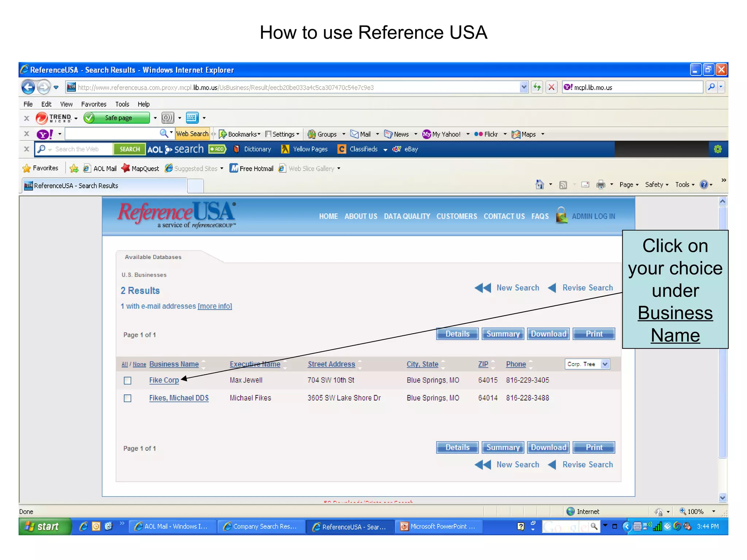Viewport: 747px width, 560px height.
Task: Click the Yahoo toolbar magnifier search icon
Action: [164, 133]
